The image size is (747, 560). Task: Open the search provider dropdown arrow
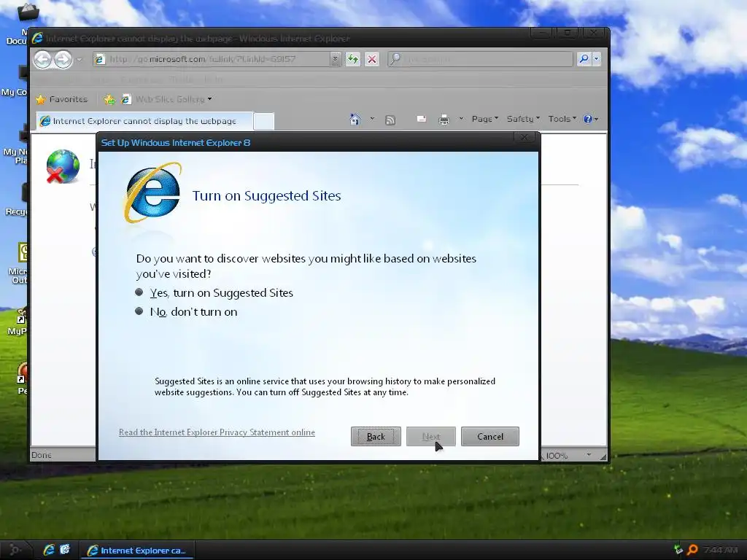click(x=596, y=59)
